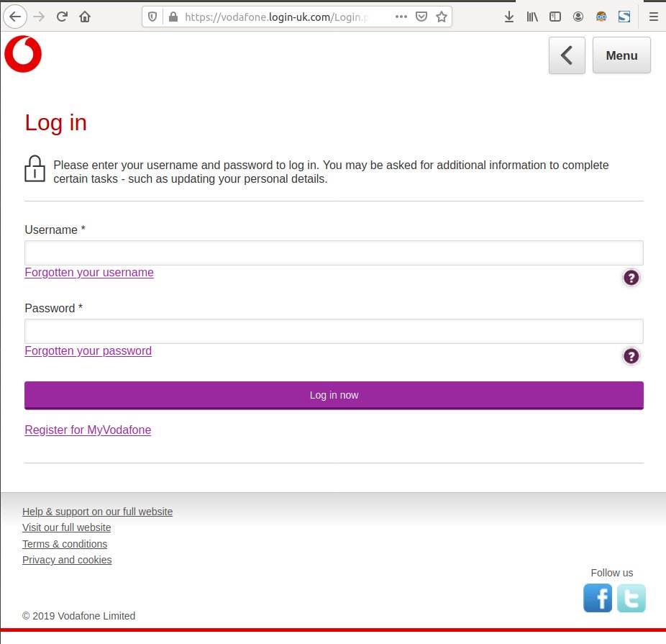Viewport: 666px width, 644px height.
Task: Open Visit our full website link
Action: coord(67,527)
